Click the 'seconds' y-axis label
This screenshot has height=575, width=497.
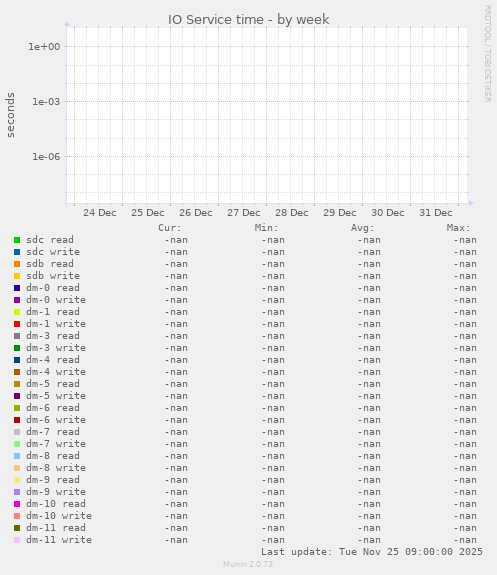point(11,115)
